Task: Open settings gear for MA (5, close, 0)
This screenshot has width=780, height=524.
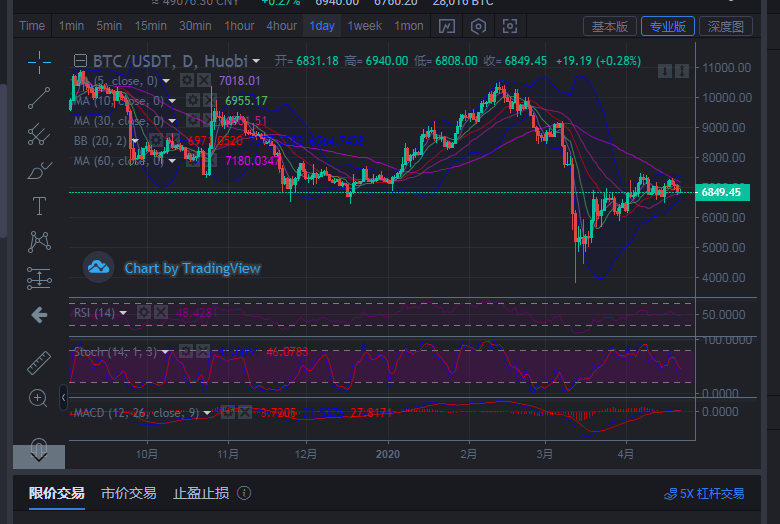Action: (187, 80)
